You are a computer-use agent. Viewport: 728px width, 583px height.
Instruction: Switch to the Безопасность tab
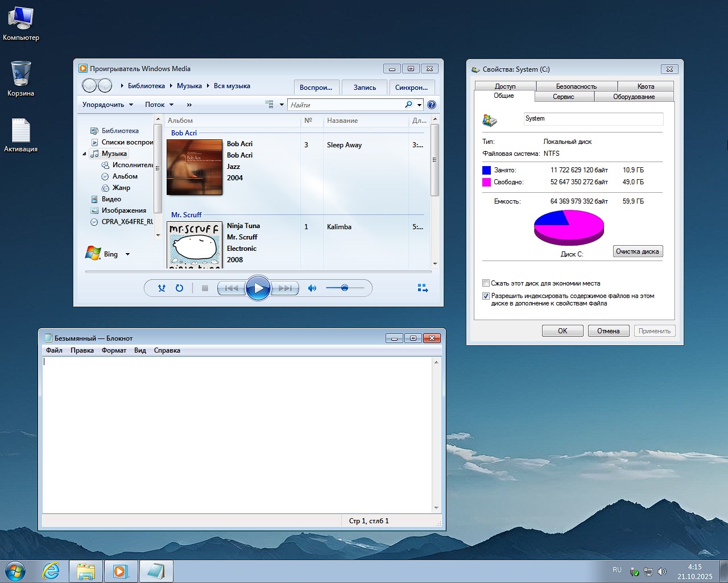coord(576,86)
